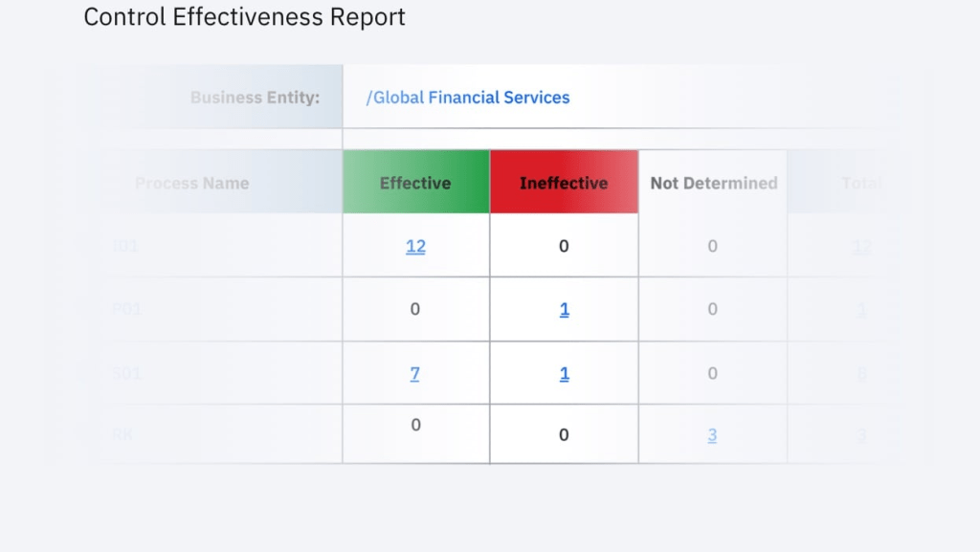The height and width of the screenshot is (552, 980).
Task: Click the 3 Not Determined link for the RK row
Action: [x=712, y=434]
